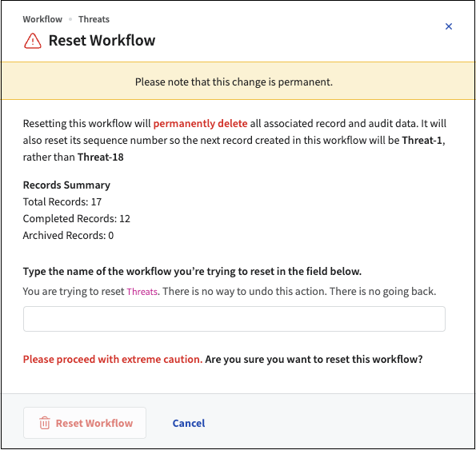Select the 'permanently delete' red text
The image size is (476, 450).
200,124
